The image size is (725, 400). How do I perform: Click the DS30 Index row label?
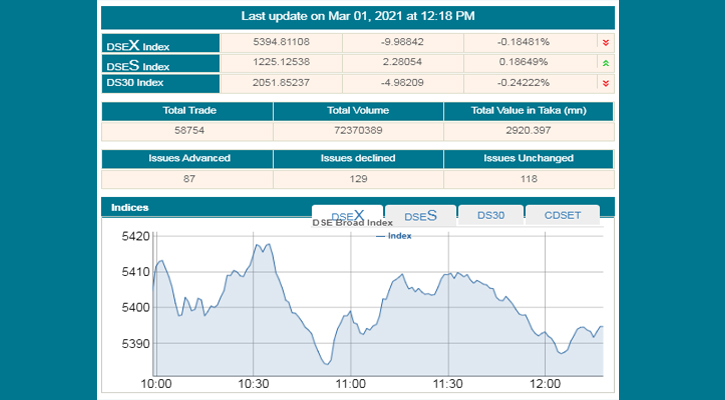[160, 83]
